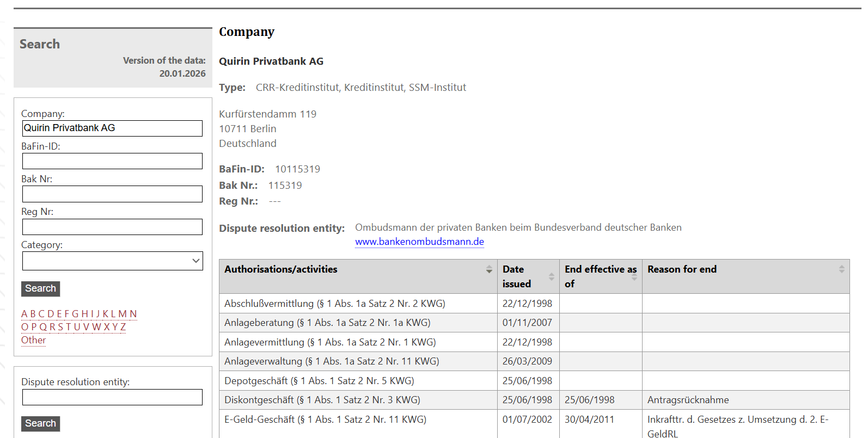868x438 pixels.
Task: Open the Other companies index link
Action: [x=33, y=340]
